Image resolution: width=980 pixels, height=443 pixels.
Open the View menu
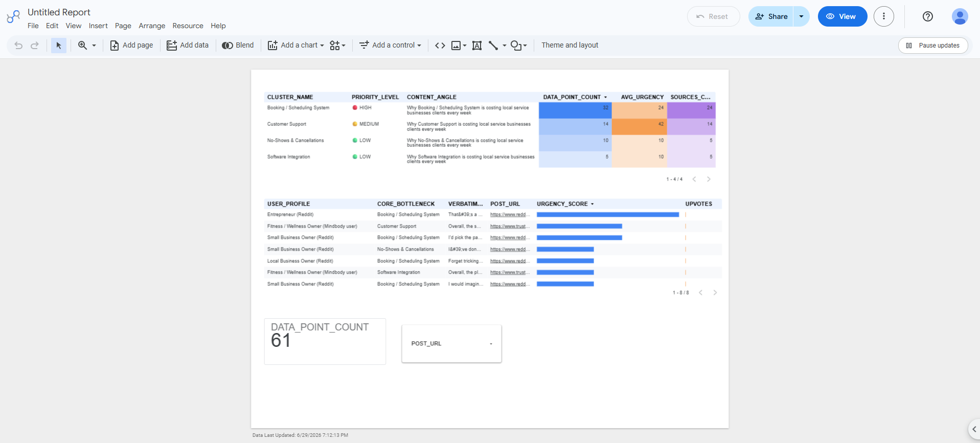pos(74,26)
